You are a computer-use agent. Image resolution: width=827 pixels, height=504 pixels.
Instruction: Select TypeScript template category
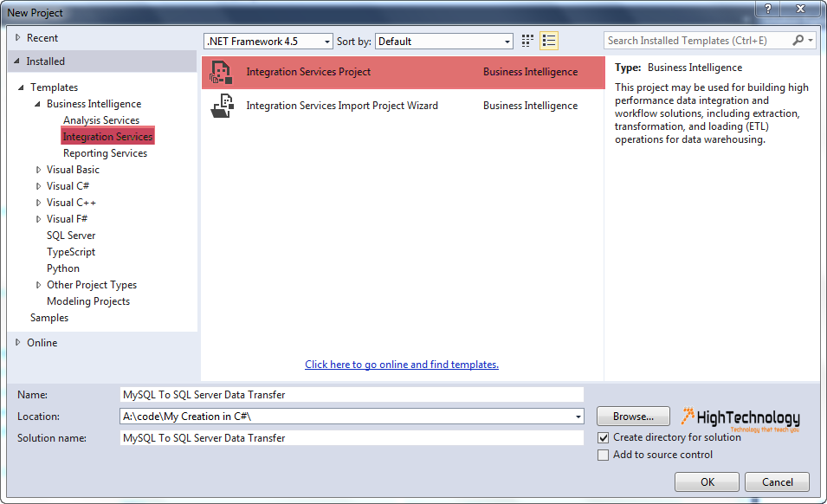click(71, 252)
